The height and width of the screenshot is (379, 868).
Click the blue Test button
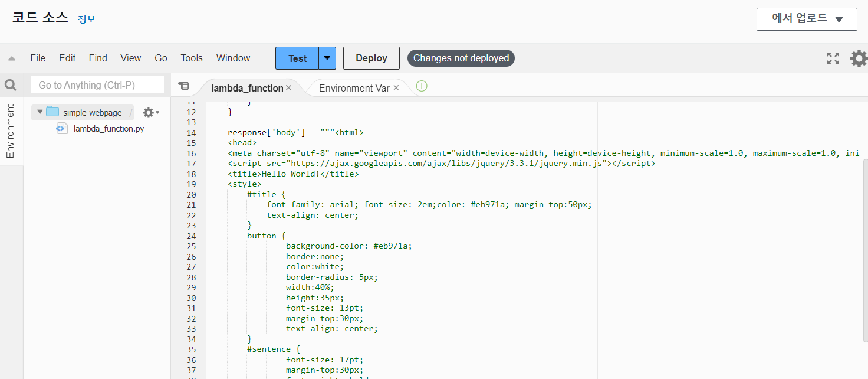tap(297, 58)
